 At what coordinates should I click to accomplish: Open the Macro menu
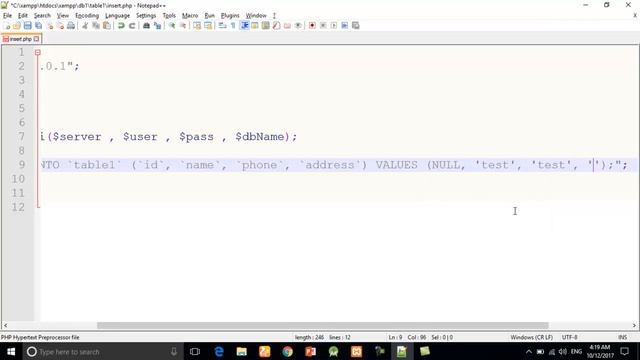[x=190, y=16]
